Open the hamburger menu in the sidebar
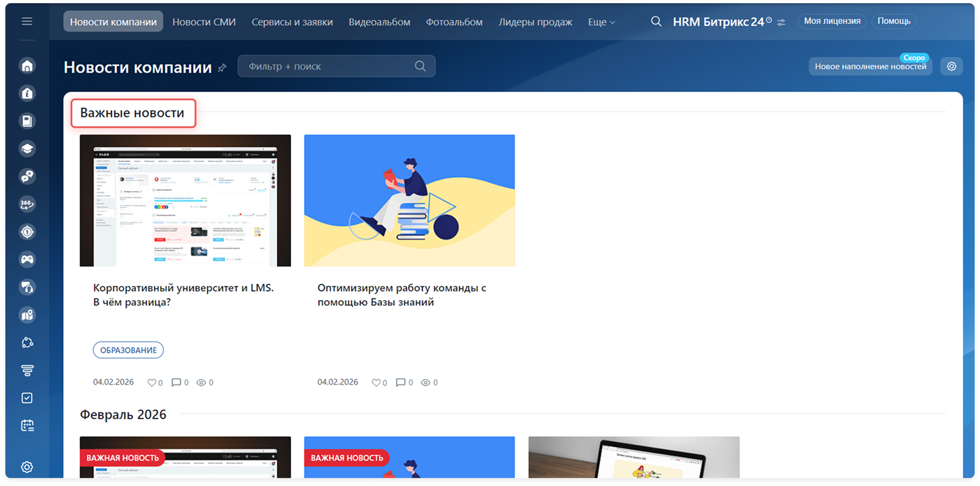The width and height of the screenshot is (980, 486). pos(27,21)
